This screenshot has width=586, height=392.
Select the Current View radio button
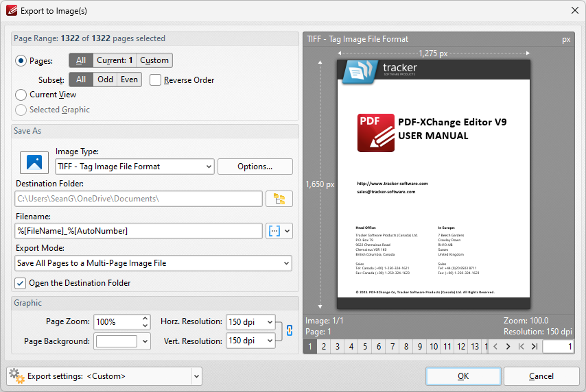click(x=21, y=95)
